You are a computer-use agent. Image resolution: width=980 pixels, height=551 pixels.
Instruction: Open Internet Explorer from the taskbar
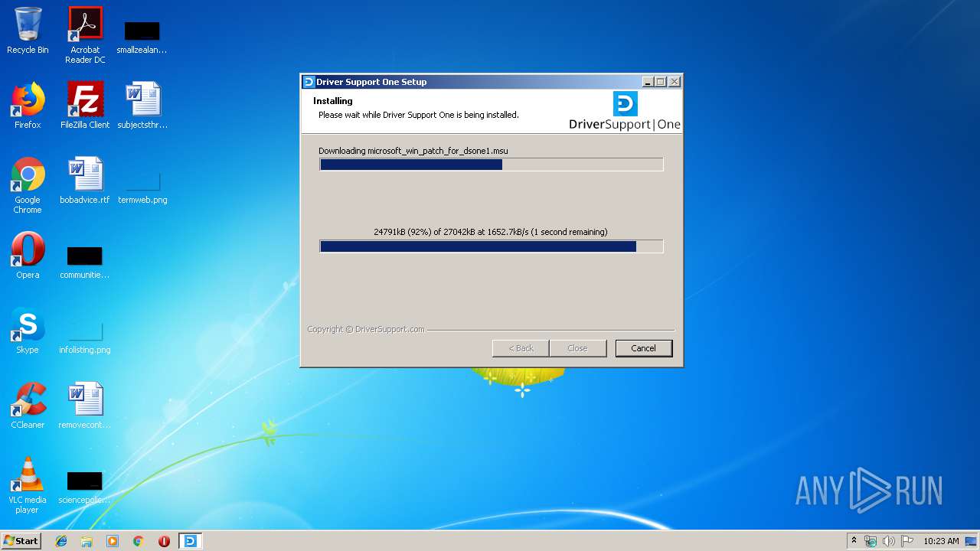(x=61, y=541)
